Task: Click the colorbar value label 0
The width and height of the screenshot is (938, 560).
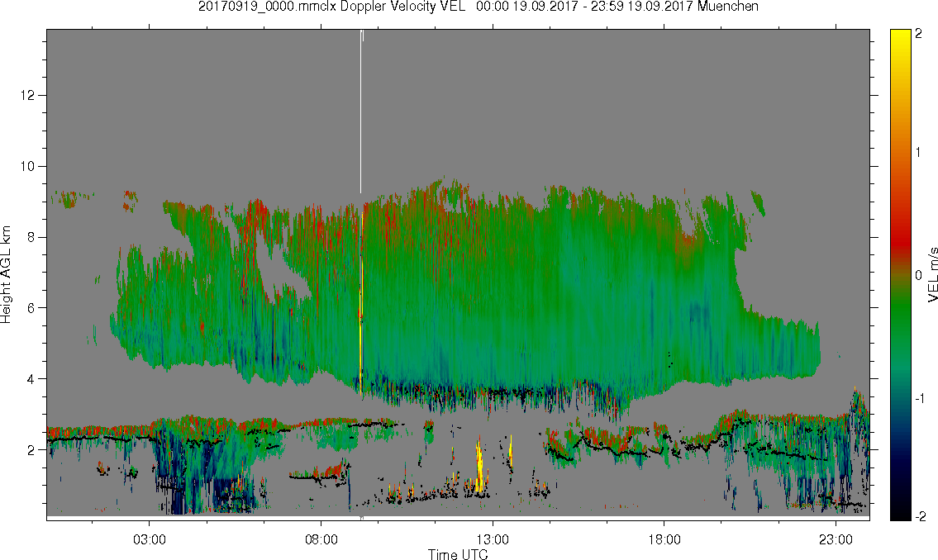Action: 918,276
